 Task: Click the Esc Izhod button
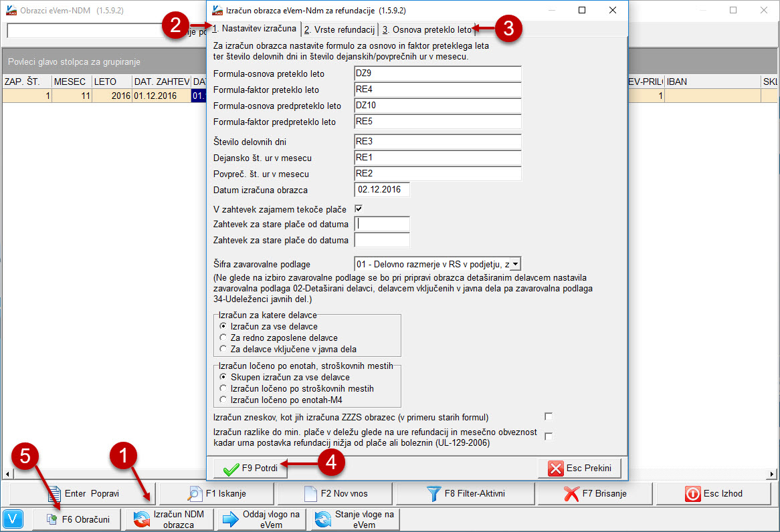pyautogui.click(x=713, y=494)
